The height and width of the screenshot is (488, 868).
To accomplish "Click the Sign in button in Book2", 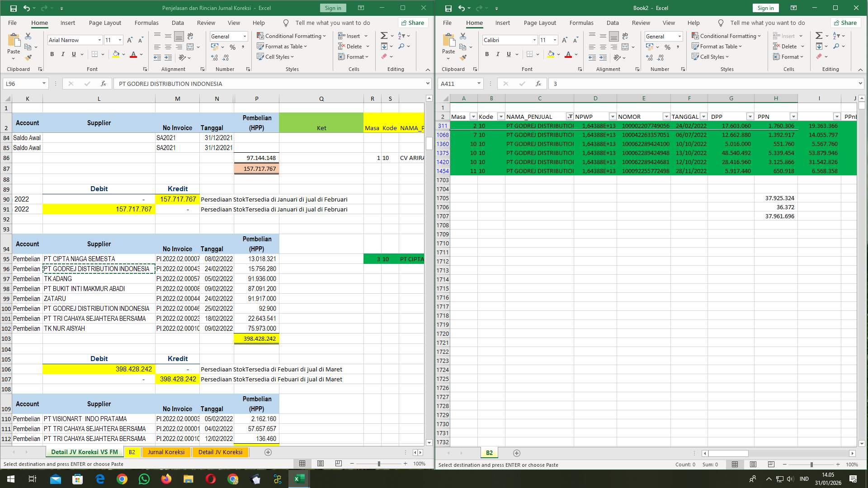I will [x=765, y=8].
